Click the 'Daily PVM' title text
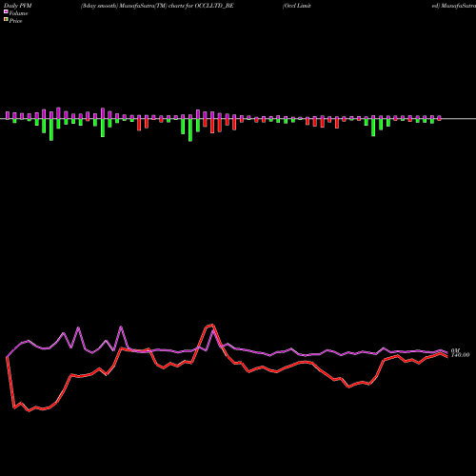This screenshot has height=476, width=476. [x=18, y=6]
